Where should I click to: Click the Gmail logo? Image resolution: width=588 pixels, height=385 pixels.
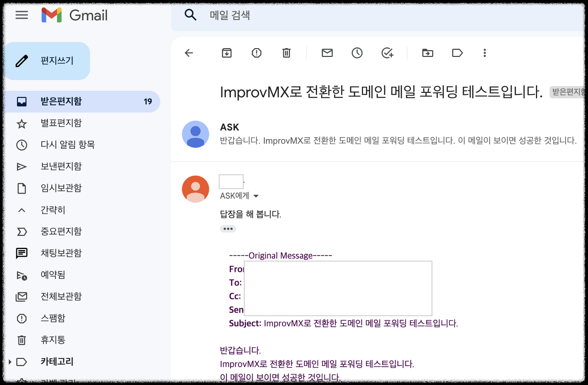74,15
